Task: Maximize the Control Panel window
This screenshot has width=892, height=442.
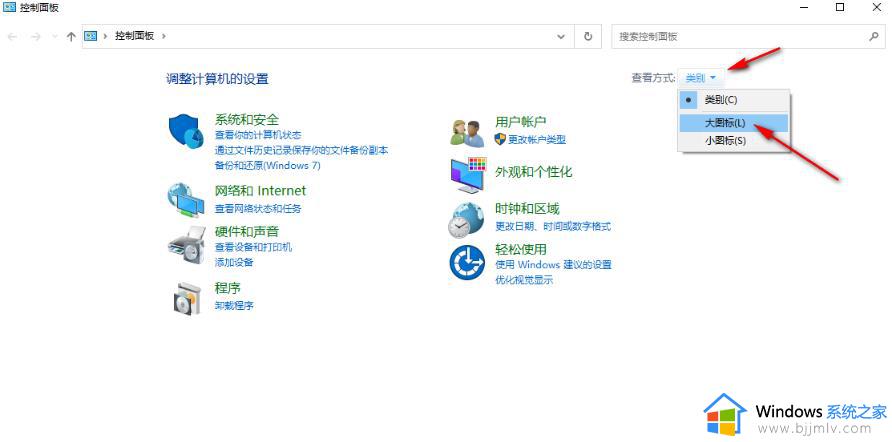Action: [x=840, y=8]
